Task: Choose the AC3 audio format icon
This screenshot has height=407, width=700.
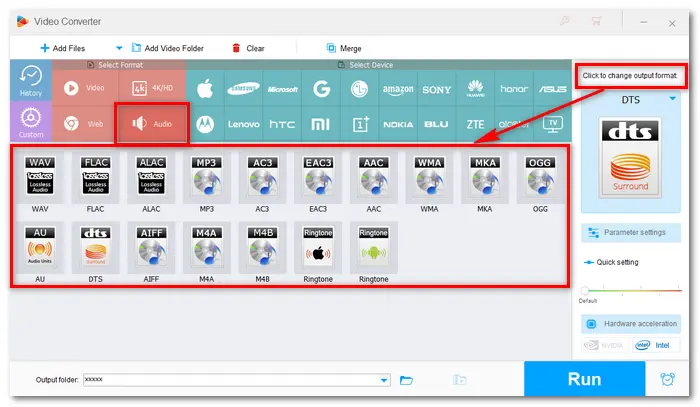Action: (x=262, y=177)
